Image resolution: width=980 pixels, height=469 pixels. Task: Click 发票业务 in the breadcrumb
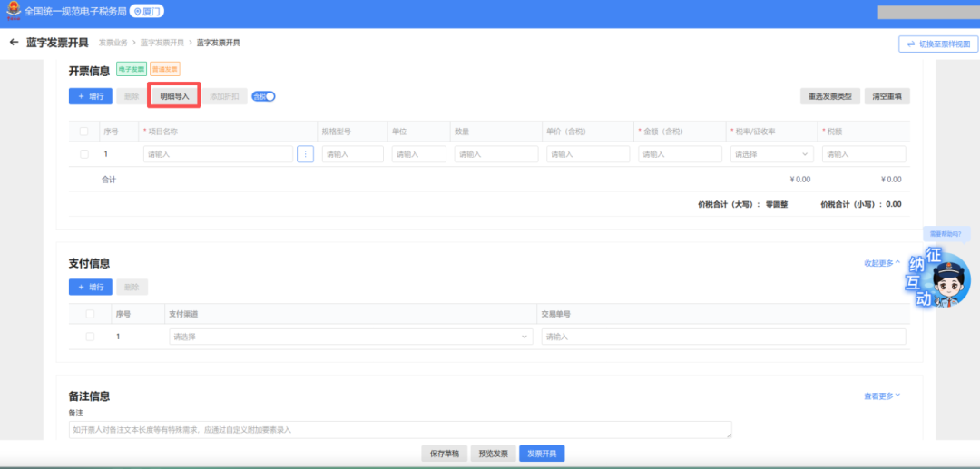(113, 43)
